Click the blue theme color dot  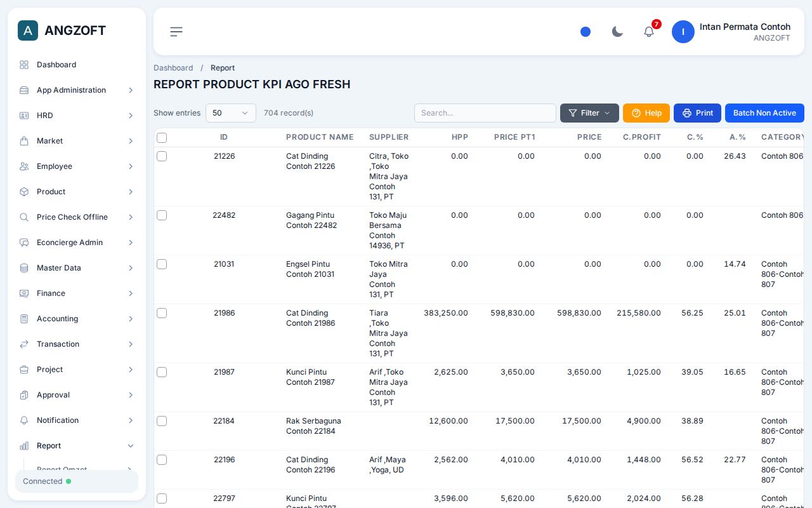(586, 32)
